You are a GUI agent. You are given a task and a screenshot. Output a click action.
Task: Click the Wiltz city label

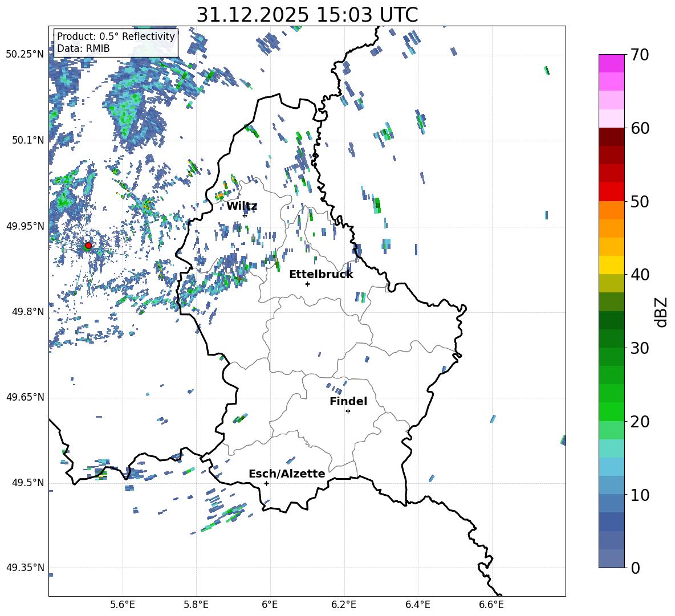pos(242,206)
